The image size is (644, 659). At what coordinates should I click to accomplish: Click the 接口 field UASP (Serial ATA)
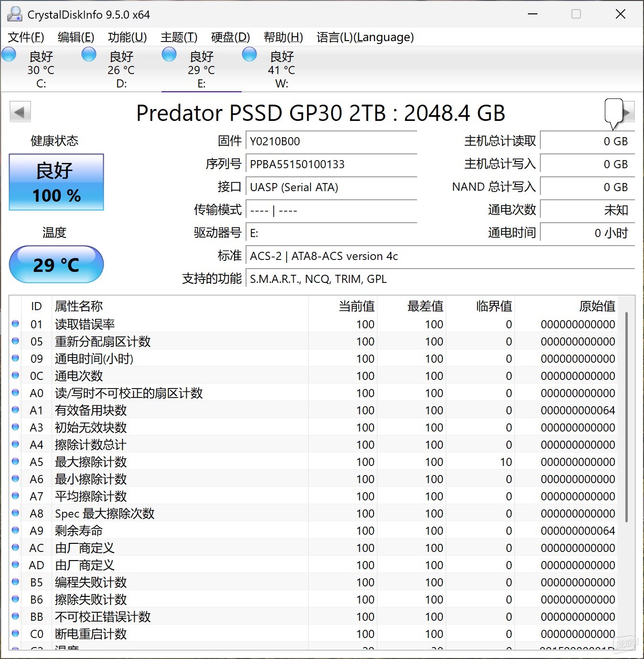click(332, 187)
